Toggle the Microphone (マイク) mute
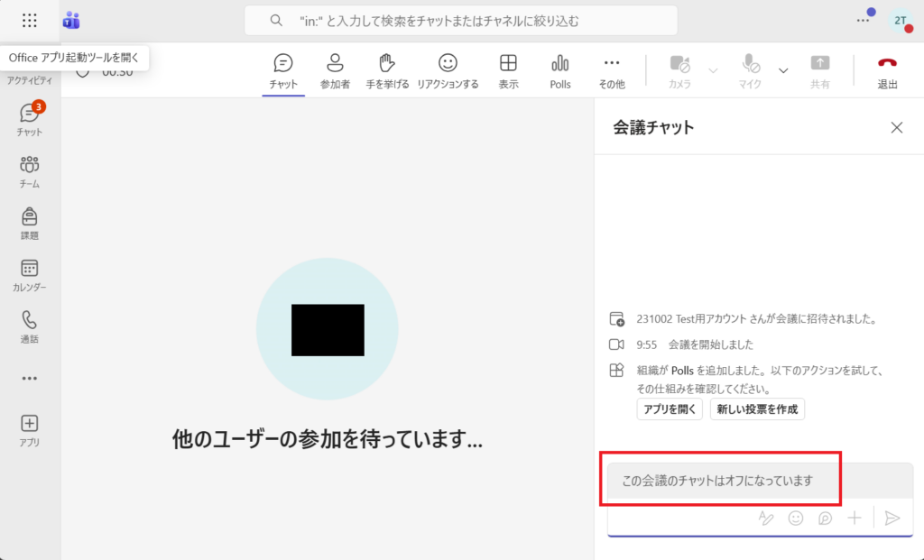This screenshot has height=560, width=924. click(x=751, y=69)
